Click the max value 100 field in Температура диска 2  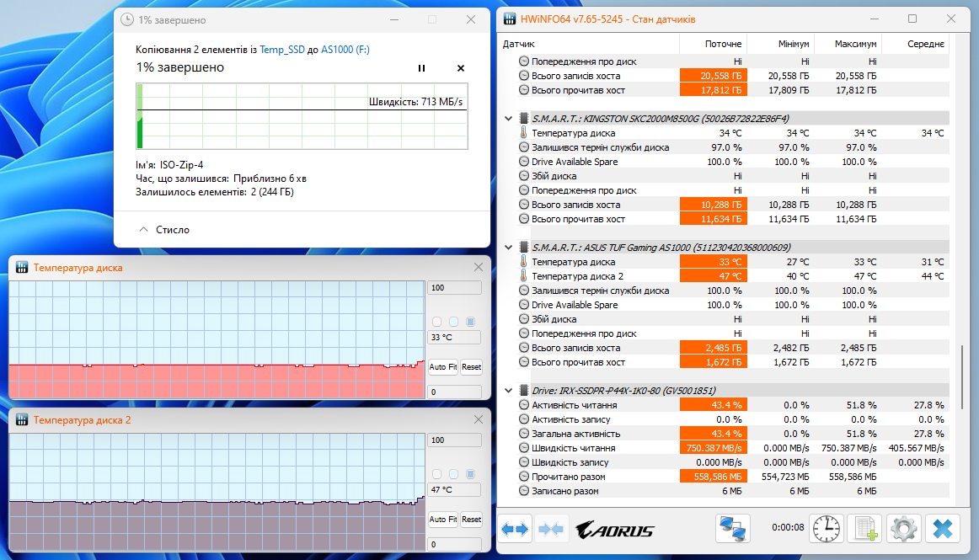[455, 440]
